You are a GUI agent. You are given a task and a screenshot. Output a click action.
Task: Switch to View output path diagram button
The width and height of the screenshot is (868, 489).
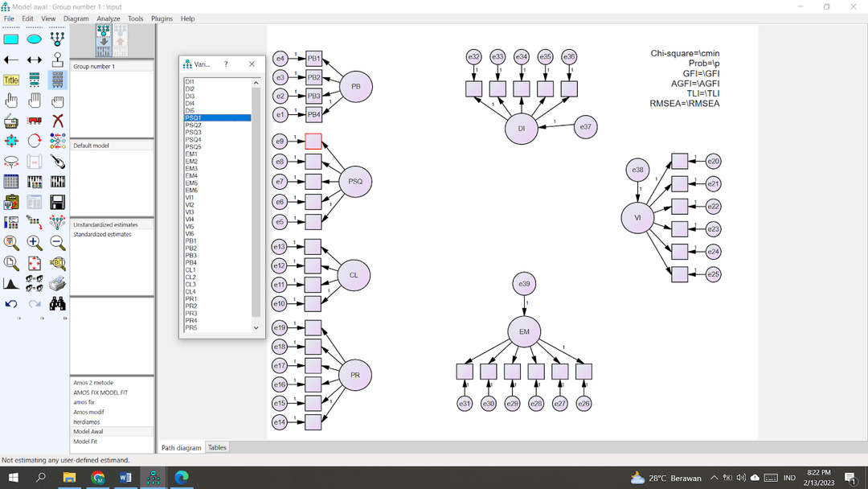120,40
